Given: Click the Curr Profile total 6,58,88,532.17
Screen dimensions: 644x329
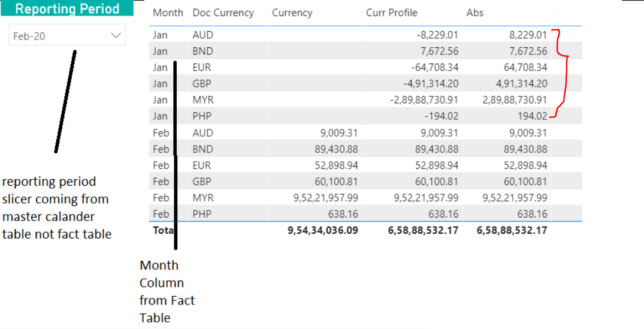Looking at the screenshot, I should 424,231.
